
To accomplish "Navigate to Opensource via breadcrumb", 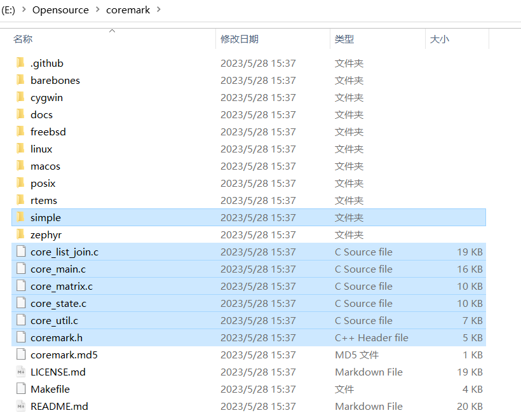I will click(60, 10).
